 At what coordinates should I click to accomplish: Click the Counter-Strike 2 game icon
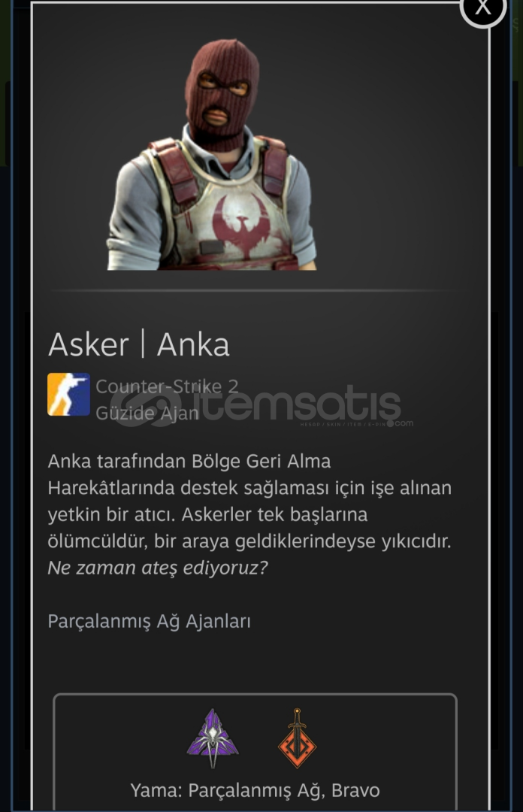pos(69,395)
